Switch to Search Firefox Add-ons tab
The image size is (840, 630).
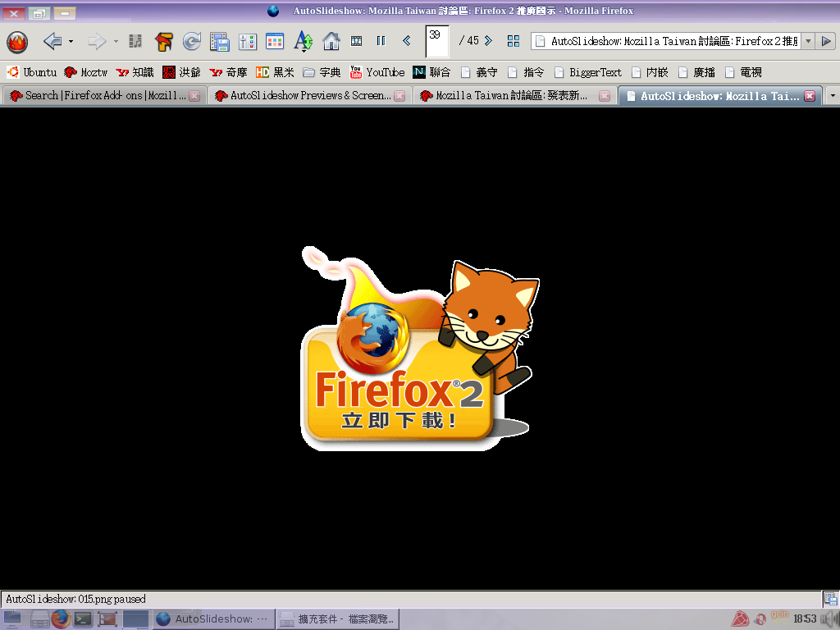tap(97, 96)
